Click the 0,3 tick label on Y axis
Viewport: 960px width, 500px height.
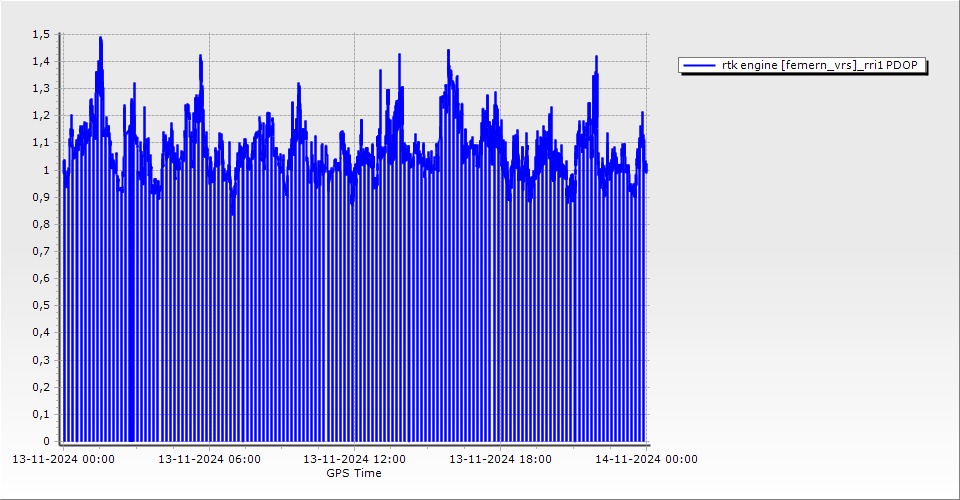[x=40, y=360]
